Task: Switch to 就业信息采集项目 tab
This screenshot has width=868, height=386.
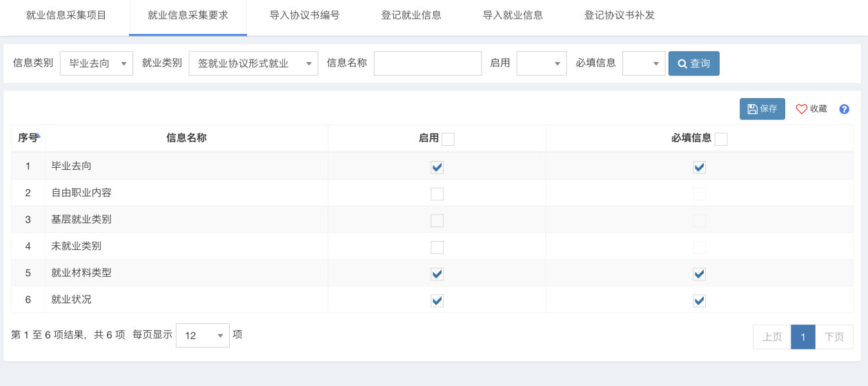Action: (x=66, y=15)
